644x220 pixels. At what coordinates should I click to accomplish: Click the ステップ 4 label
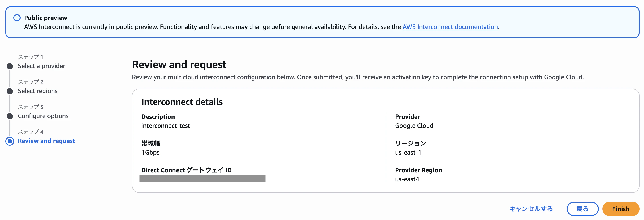[x=31, y=132]
